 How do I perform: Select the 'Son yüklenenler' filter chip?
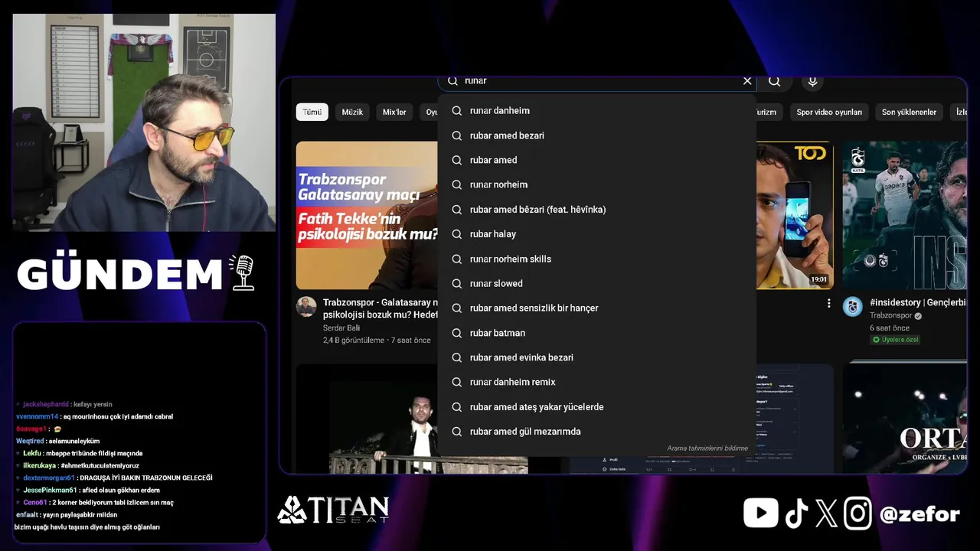click(909, 112)
